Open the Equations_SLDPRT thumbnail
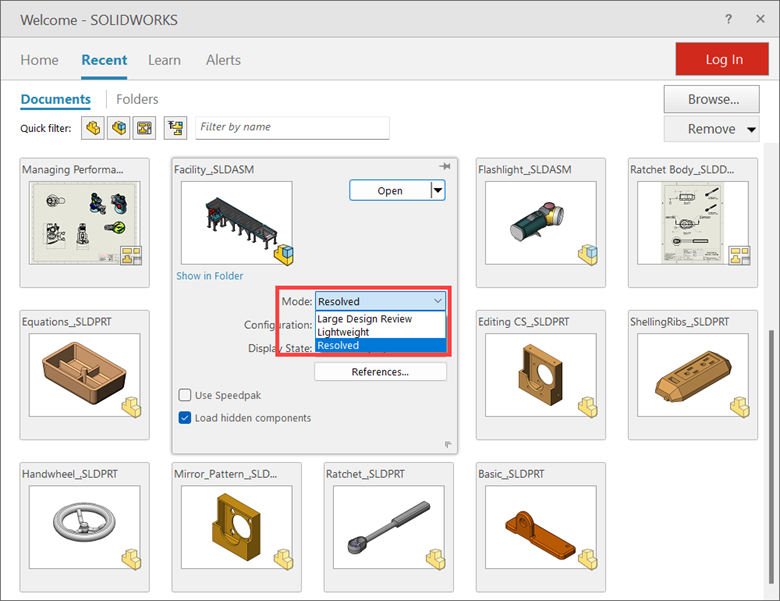 pyautogui.click(x=85, y=375)
